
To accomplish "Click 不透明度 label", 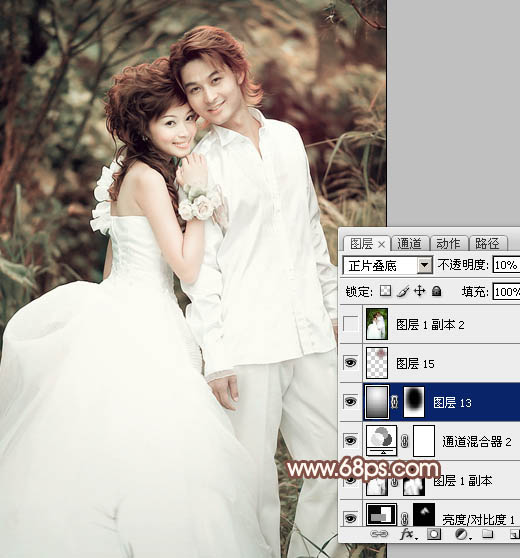I will [462, 264].
